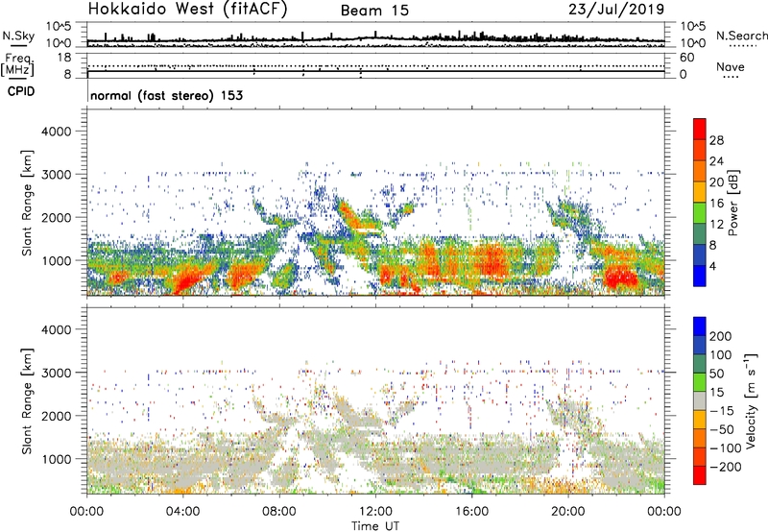Image resolution: width=768 pixels, height=532 pixels.
Task: Select the '-100' velocity colorbar label
Action: (x=726, y=448)
